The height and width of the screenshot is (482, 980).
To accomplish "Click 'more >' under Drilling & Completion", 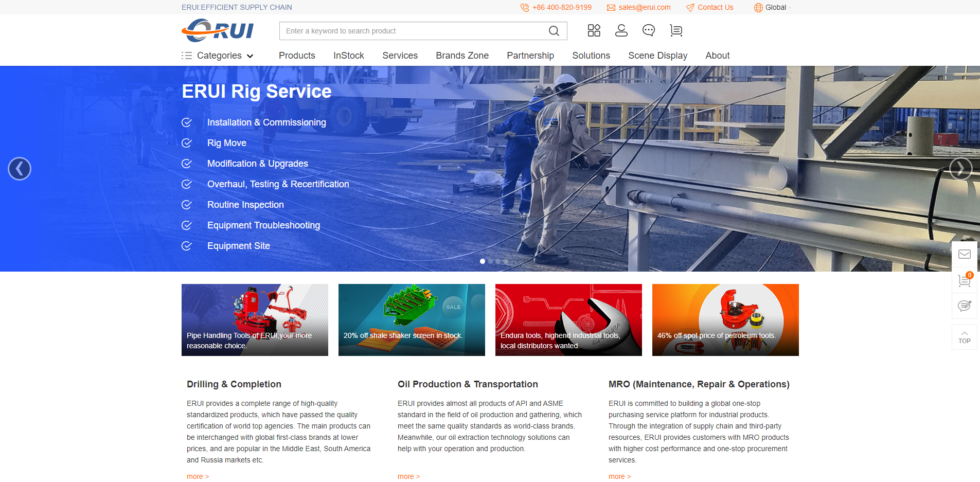I will 198,476.
